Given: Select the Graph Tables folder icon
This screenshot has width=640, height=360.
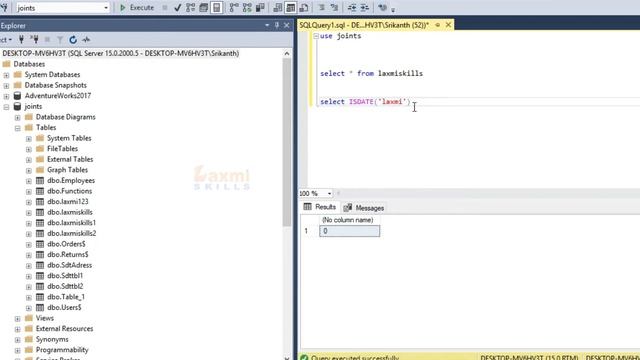Looking at the screenshot, I should pos(40,170).
